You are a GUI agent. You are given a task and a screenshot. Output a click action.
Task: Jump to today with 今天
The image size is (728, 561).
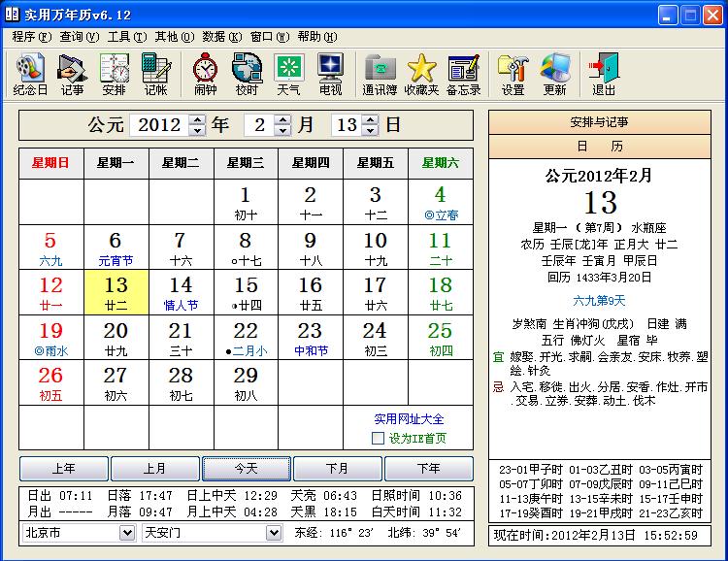coord(247,468)
